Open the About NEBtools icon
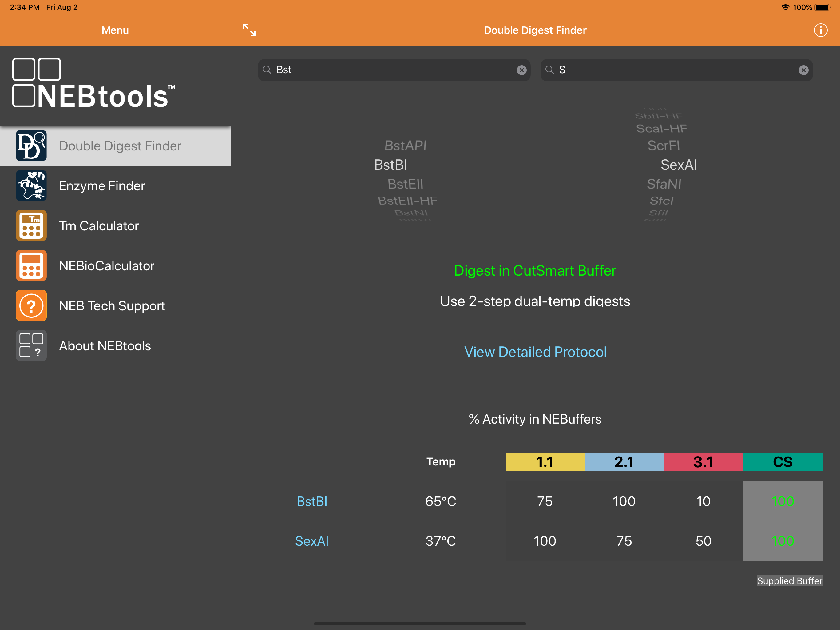The width and height of the screenshot is (840, 630). tap(31, 345)
